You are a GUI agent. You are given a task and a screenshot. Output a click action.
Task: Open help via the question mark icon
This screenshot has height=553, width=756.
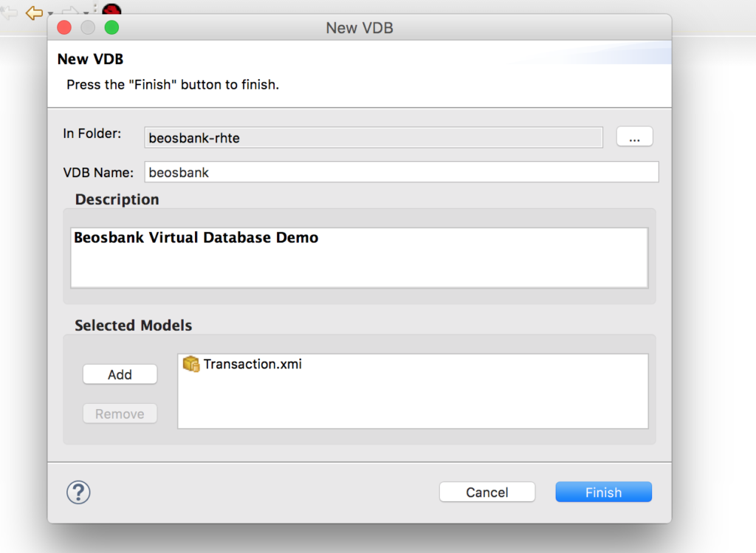point(78,492)
